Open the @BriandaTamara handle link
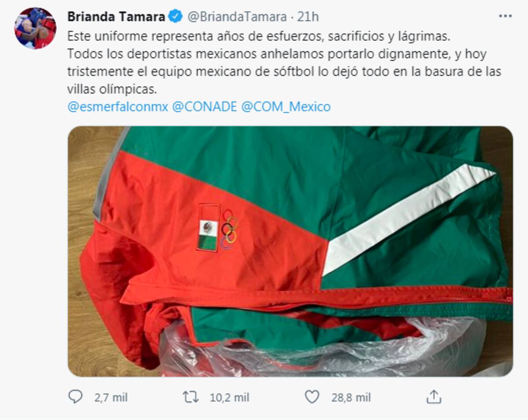528x420 pixels. (237, 17)
